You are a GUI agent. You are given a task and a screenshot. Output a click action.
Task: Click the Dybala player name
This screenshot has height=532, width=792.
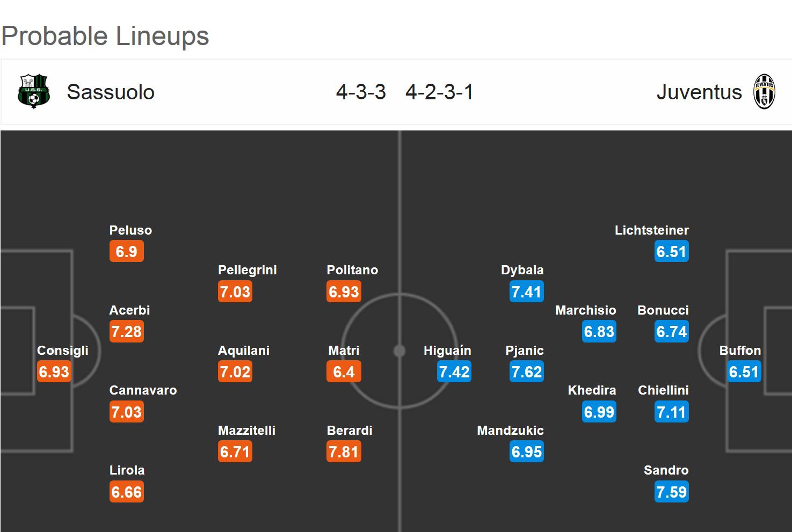pyautogui.click(x=522, y=270)
